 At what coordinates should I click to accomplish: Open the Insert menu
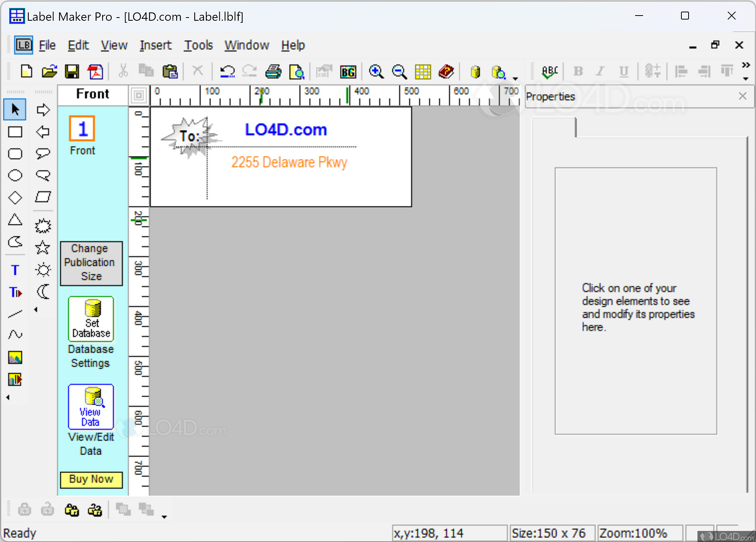point(156,45)
